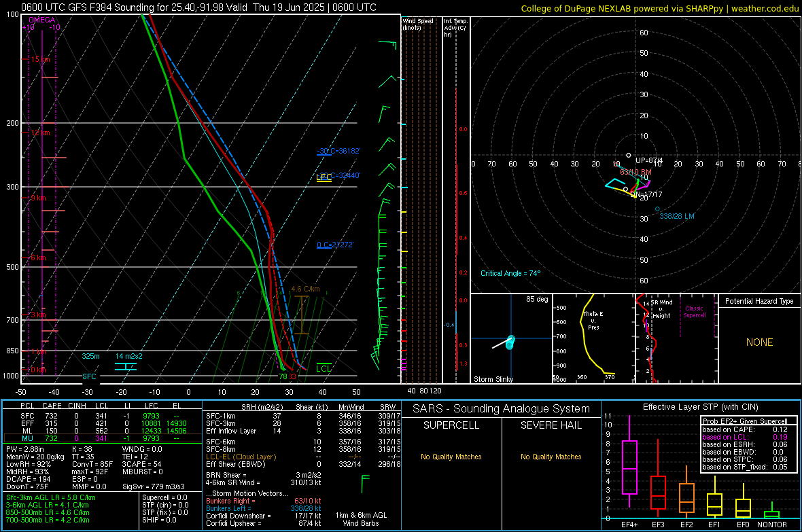Select the highlighted MU parcel row
The height and width of the screenshot is (532, 802).
pos(103,438)
